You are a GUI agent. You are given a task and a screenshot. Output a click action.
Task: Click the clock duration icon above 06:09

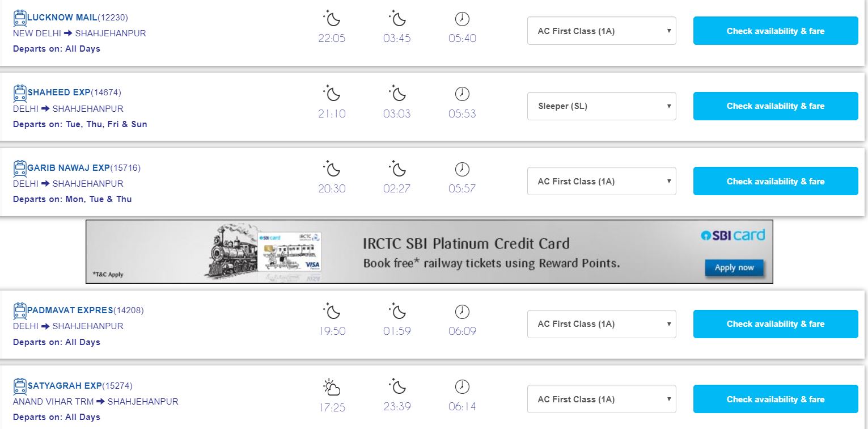coord(462,312)
